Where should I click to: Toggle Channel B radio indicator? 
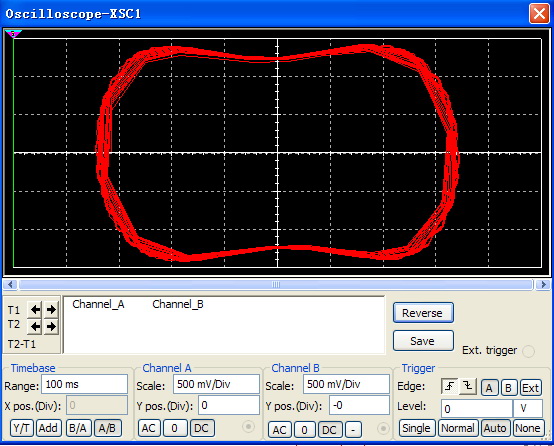click(x=383, y=429)
